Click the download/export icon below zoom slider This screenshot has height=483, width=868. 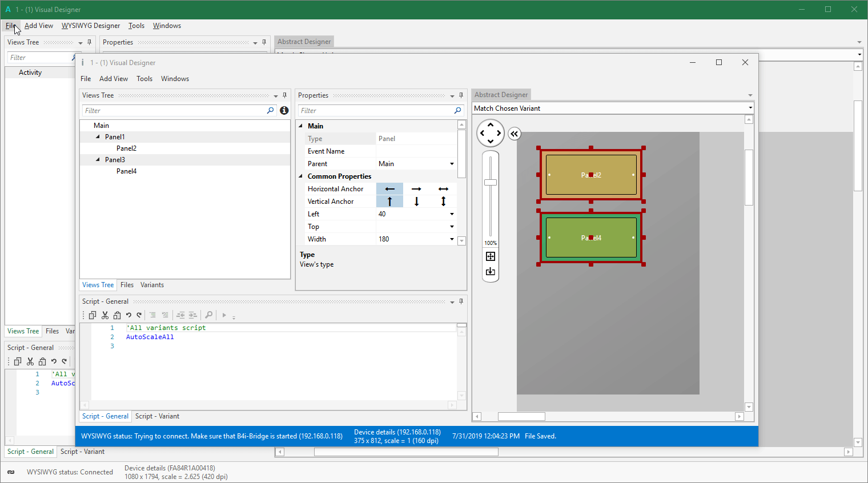point(491,272)
